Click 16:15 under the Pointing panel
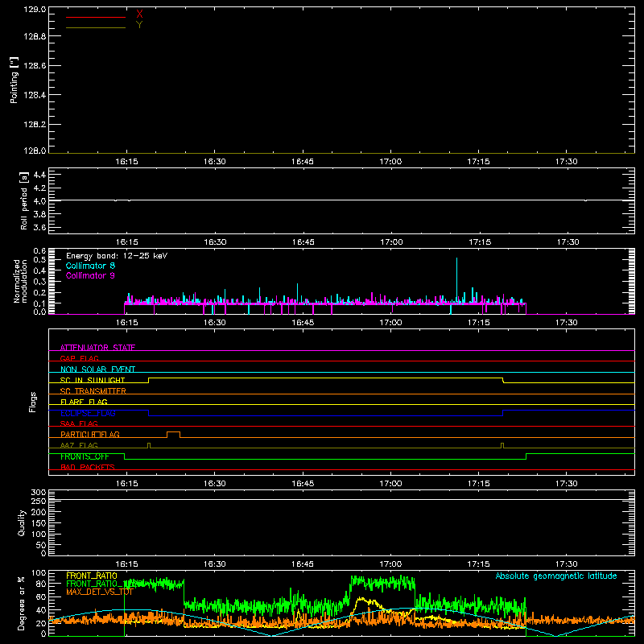Image resolution: width=644 pixels, height=644 pixels. click(126, 162)
